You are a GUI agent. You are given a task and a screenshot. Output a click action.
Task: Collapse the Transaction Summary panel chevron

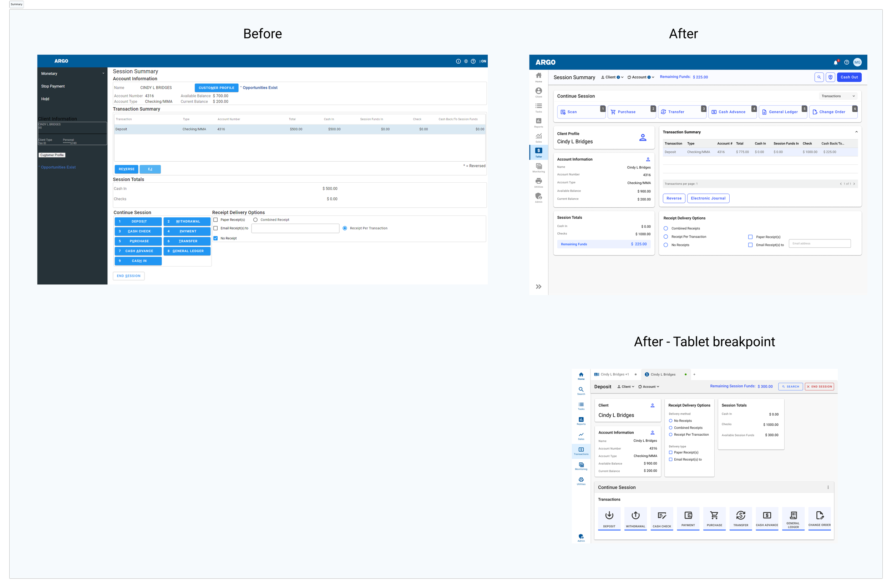(x=856, y=132)
